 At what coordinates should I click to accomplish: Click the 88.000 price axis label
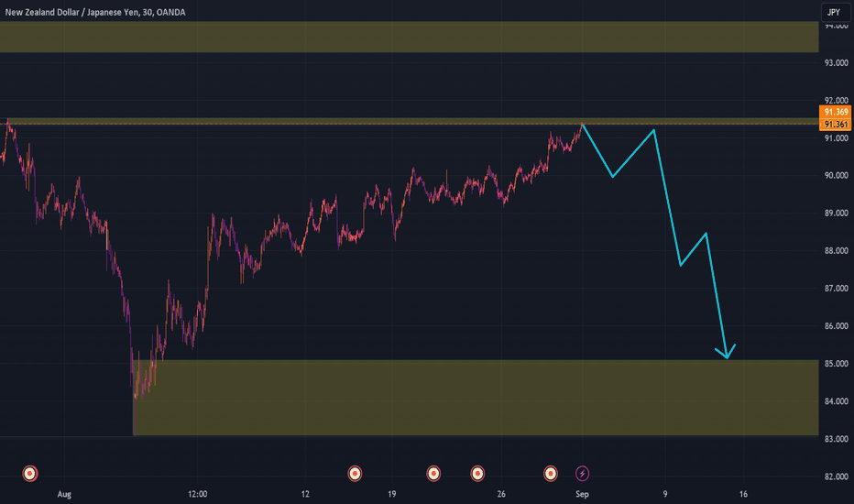(x=836, y=251)
